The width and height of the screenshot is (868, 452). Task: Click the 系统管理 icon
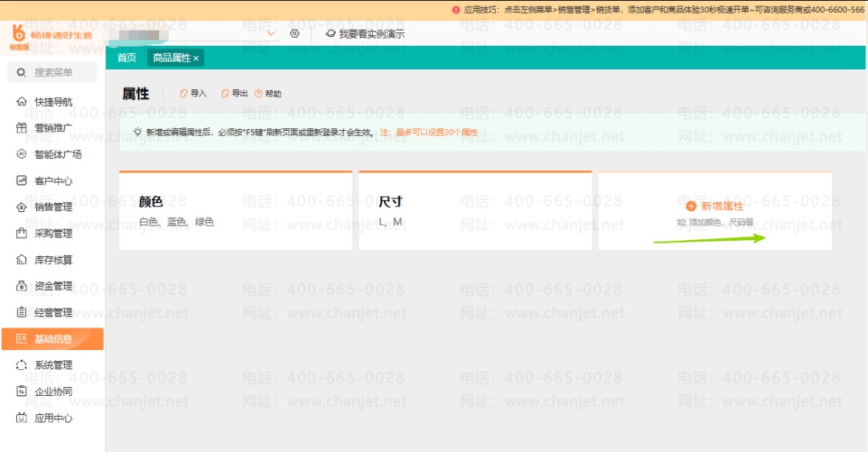pos(22,365)
